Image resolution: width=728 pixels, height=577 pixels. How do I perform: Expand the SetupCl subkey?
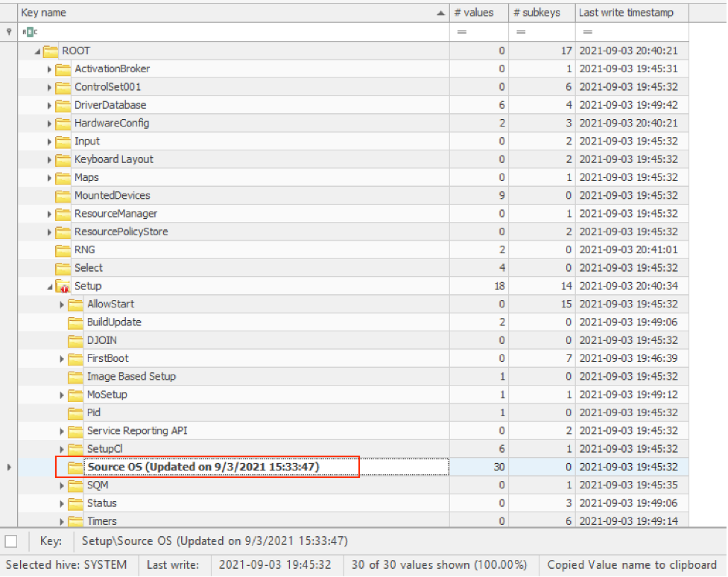61,449
